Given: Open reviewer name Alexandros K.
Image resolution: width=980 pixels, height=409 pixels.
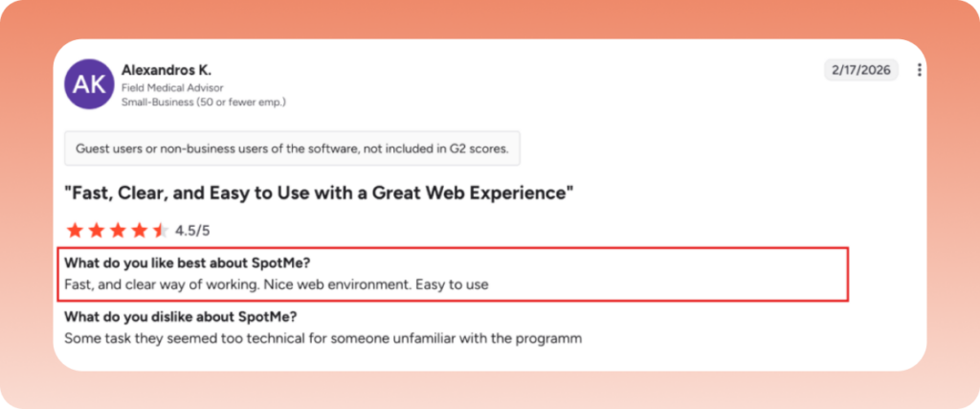Looking at the screenshot, I should coord(167,69).
